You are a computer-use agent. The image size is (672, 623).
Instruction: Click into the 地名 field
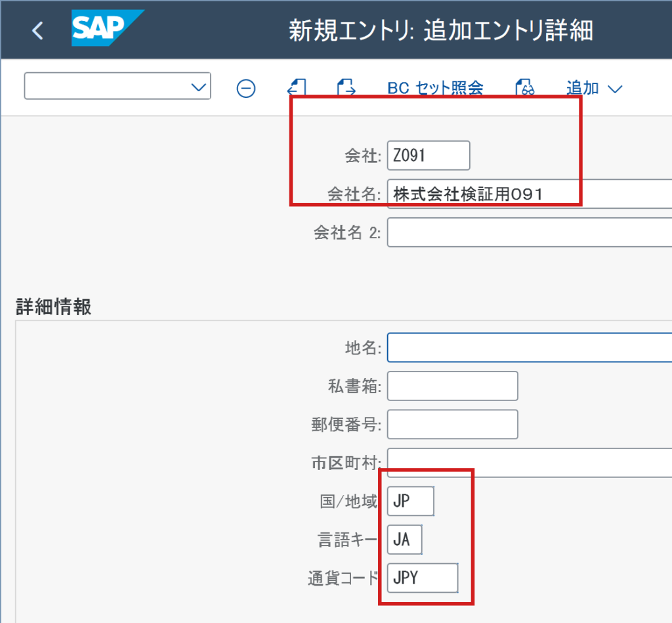(530, 347)
